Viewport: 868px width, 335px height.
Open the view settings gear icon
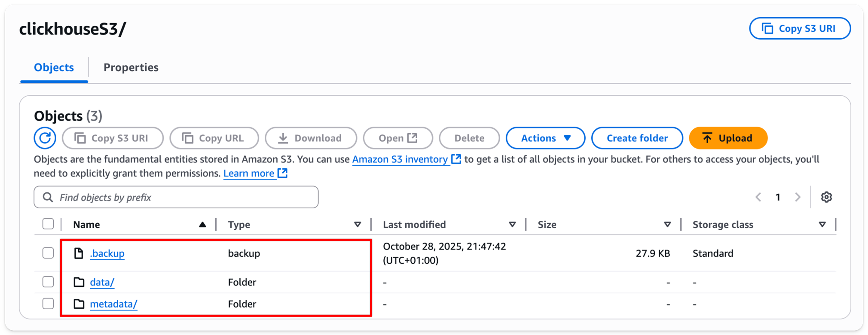click(x=826, y=197)
